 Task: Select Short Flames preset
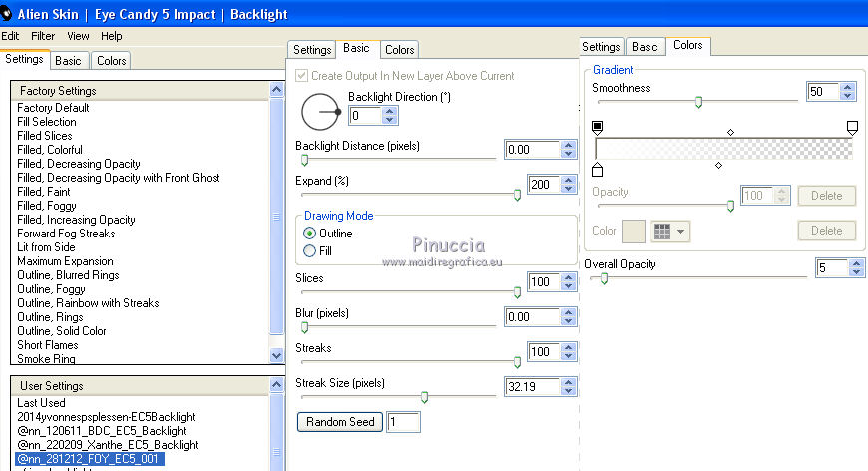48,345
